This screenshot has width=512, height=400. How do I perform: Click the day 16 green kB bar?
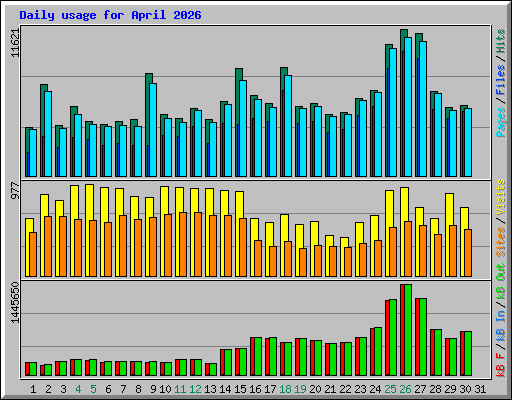[x=258, y=356]
